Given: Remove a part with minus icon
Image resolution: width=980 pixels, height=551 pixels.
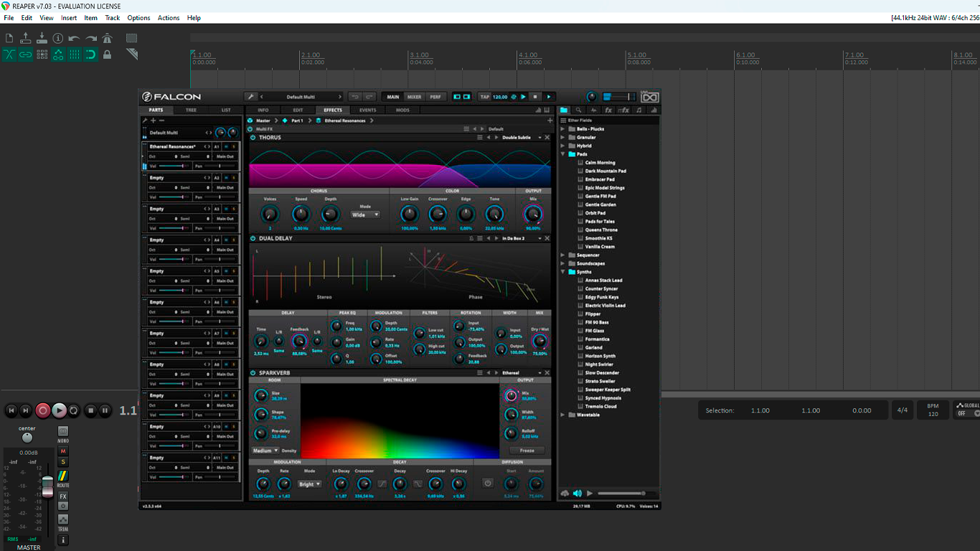Looking at the screenshot, I should [x=161, y=121].
